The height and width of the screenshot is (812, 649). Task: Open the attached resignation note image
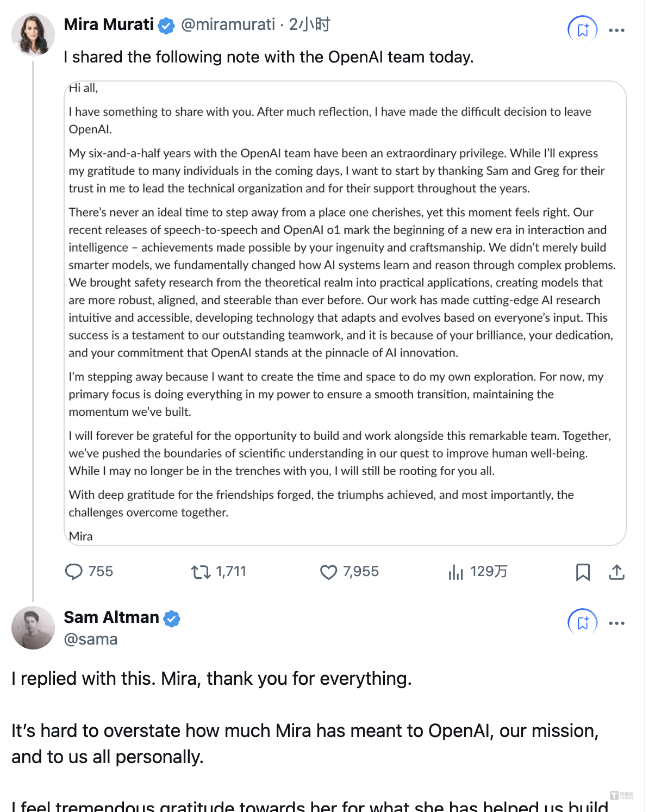345,313
